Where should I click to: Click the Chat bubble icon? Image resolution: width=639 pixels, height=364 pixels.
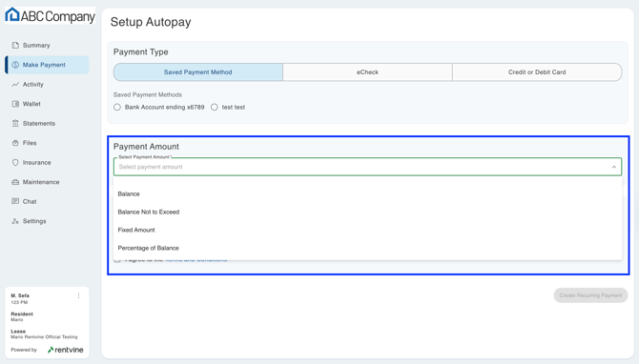[x=15, y=202]
